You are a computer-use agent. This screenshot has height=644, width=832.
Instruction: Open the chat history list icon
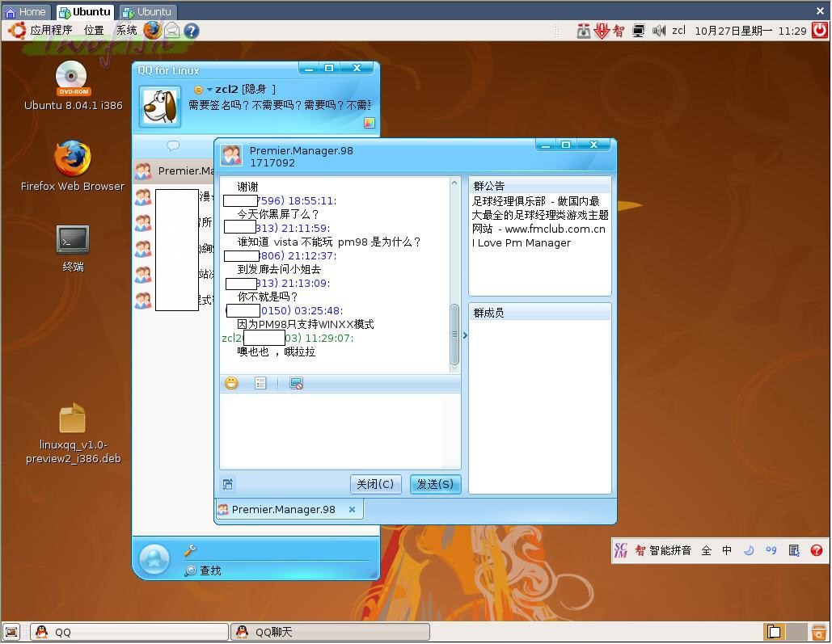(x=260, y=383)
